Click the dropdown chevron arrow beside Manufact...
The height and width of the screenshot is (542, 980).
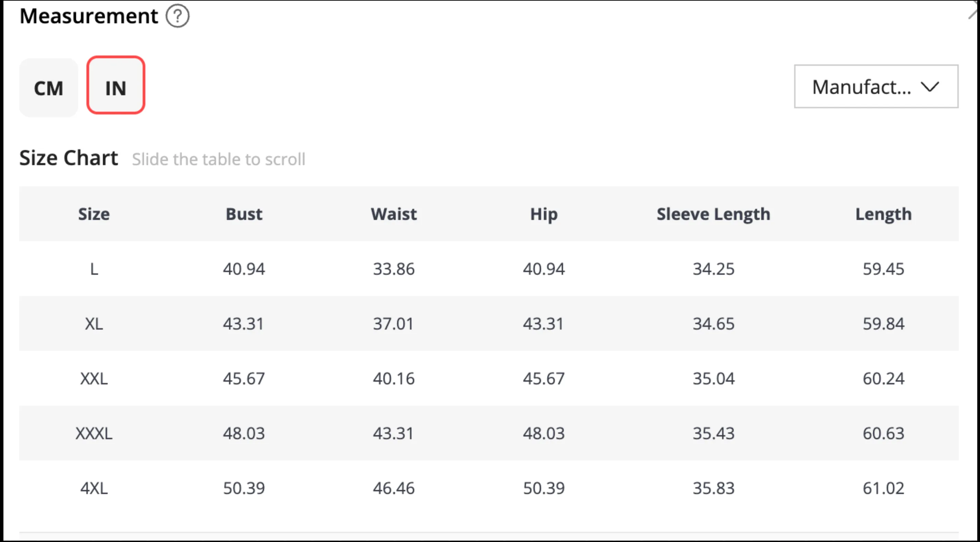pos(930,87)
